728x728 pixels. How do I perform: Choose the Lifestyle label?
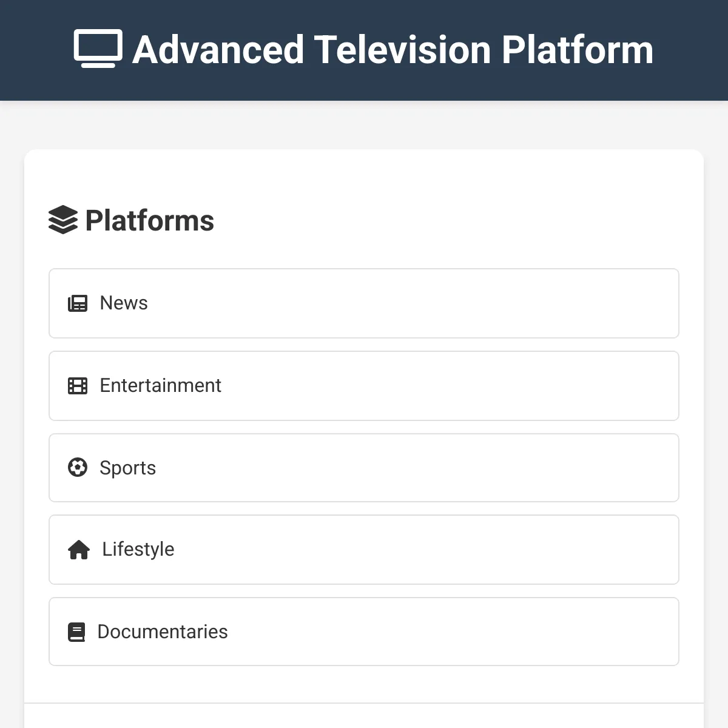(138, 549)
